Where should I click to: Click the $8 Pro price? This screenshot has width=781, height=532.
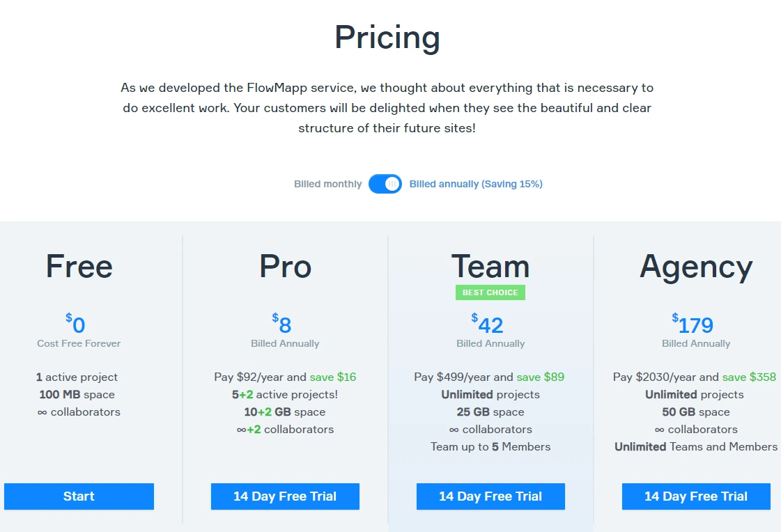282,324
